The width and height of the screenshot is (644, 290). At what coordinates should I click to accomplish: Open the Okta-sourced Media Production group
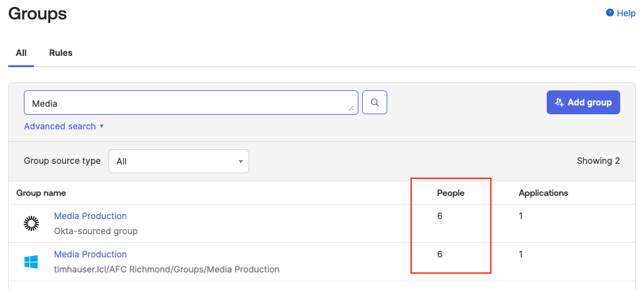[x=90, y=216]
